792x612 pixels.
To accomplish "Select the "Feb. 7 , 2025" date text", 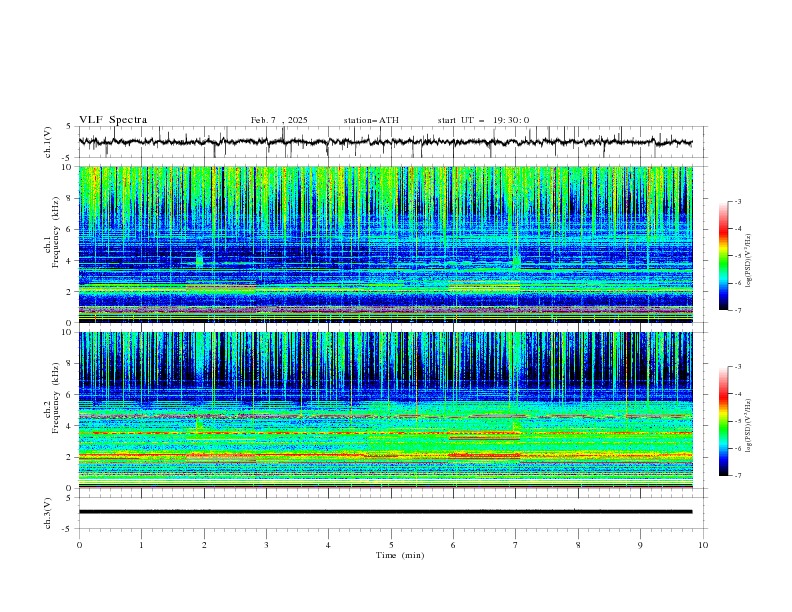I will click(x=279, y=120).
